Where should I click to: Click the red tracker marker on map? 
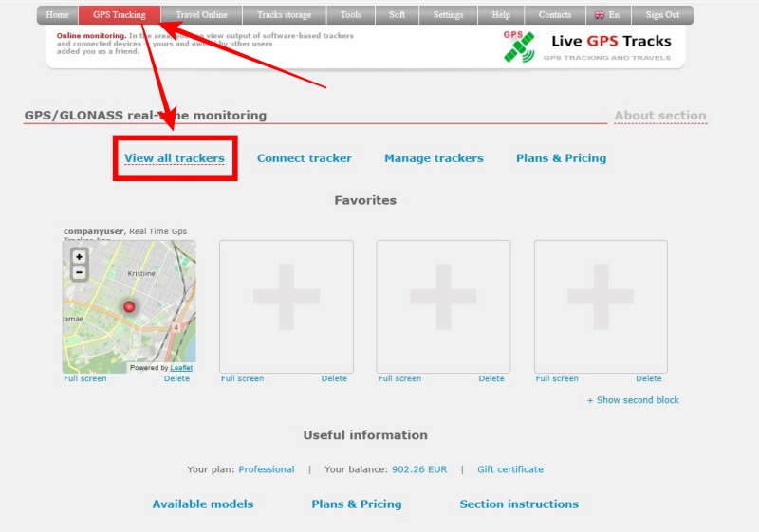point(129,306)
